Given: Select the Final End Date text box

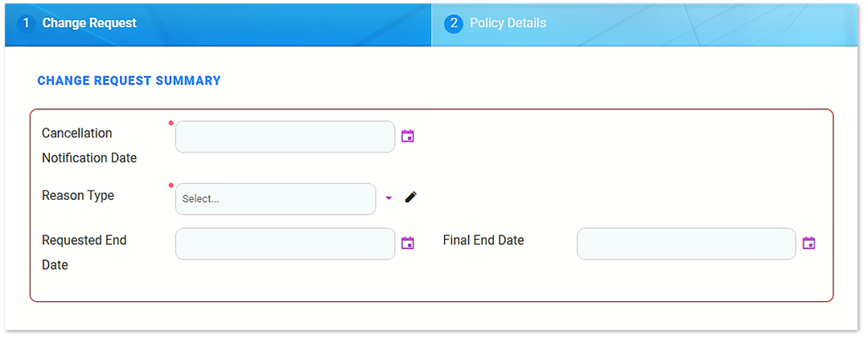Looking at the screenshot, I should tap(685, 243).
